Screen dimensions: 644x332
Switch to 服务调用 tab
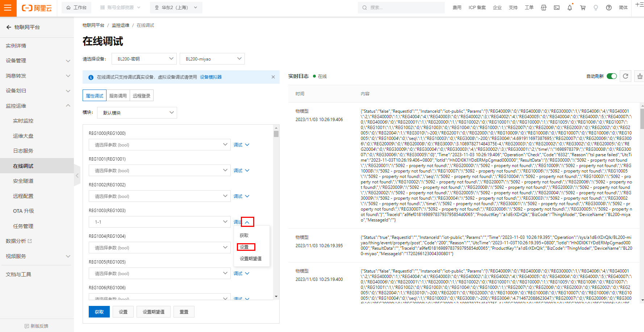(x=118, y=96)
